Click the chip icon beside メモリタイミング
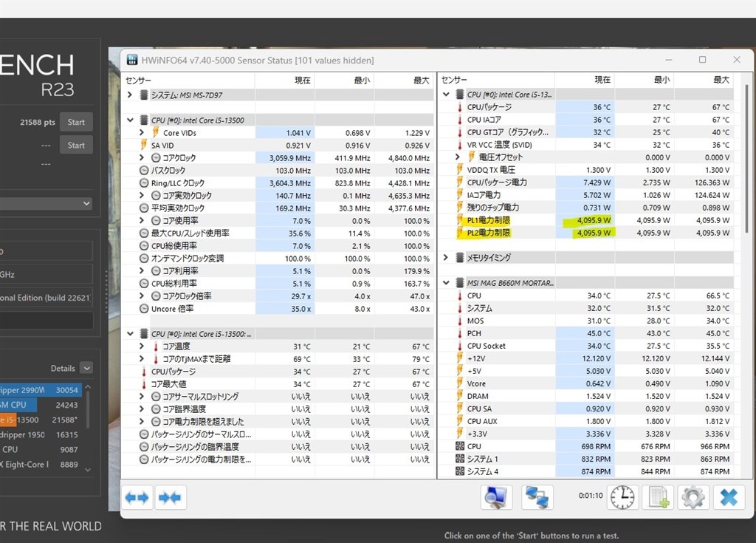 (x=460, y=257)
